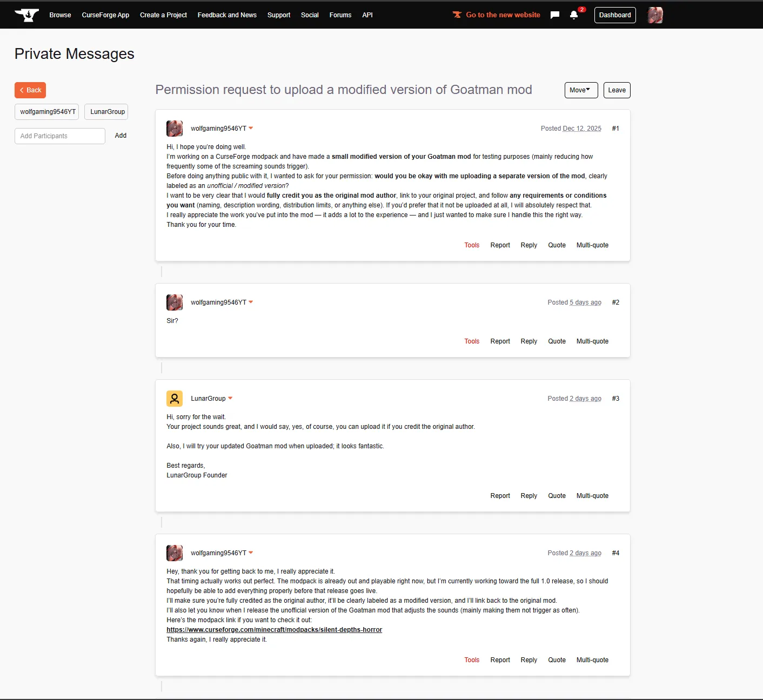Click the Dec 12, 2025 post date

click(582, 129)
